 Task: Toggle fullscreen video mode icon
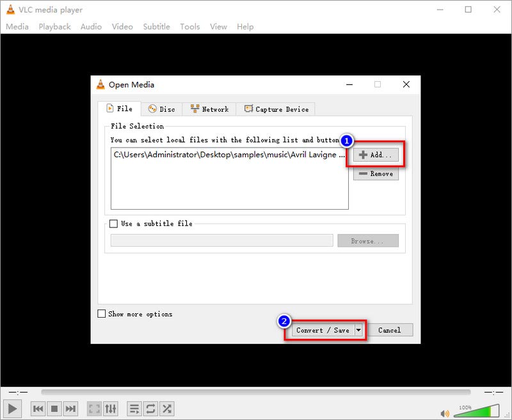94,408
